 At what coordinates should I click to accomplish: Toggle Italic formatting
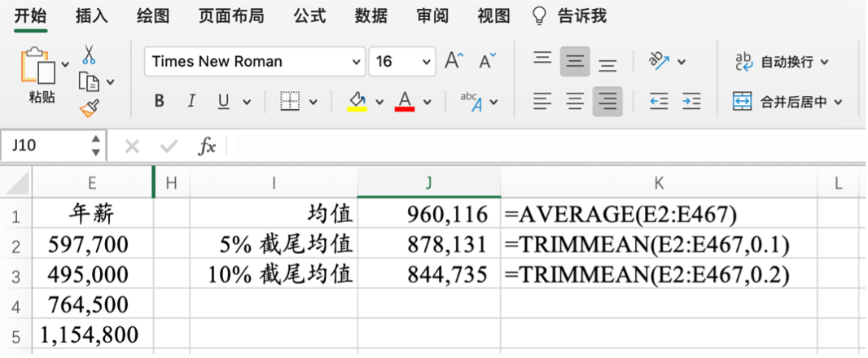[191, 102]
